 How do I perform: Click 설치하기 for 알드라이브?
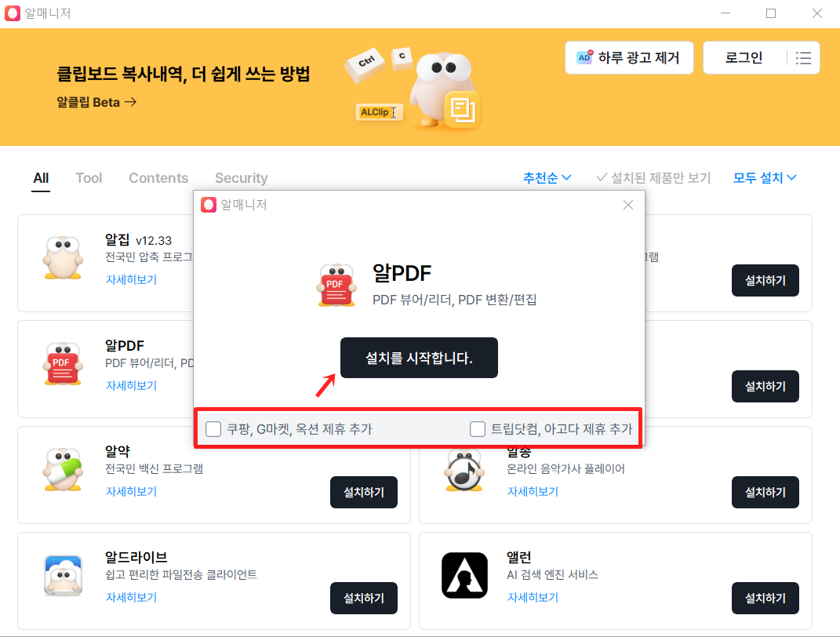[x=364, y=599]
